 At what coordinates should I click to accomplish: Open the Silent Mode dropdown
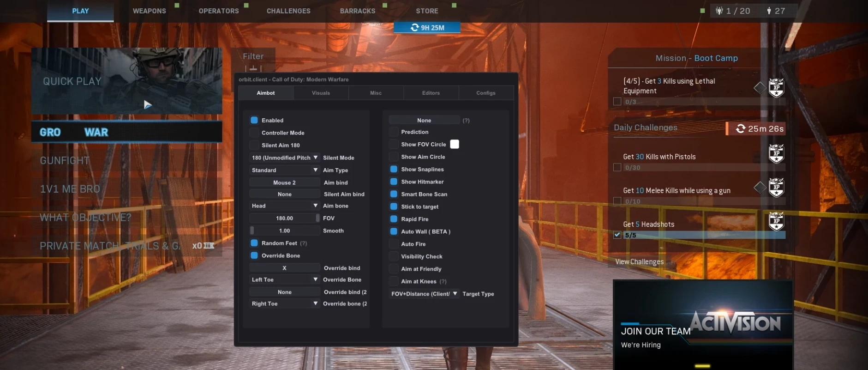[x=285, y=158]
